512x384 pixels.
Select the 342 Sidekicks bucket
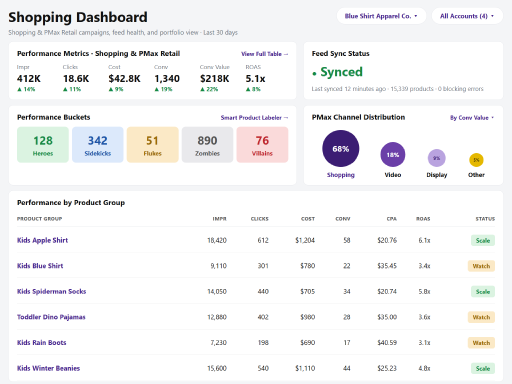coord(98,145)
